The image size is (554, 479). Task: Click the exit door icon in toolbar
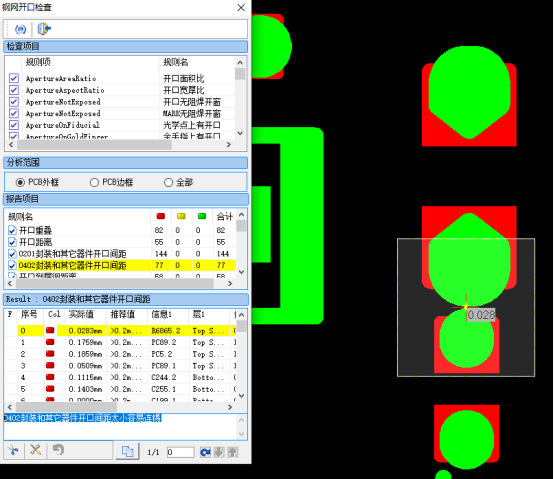[44, 29]
